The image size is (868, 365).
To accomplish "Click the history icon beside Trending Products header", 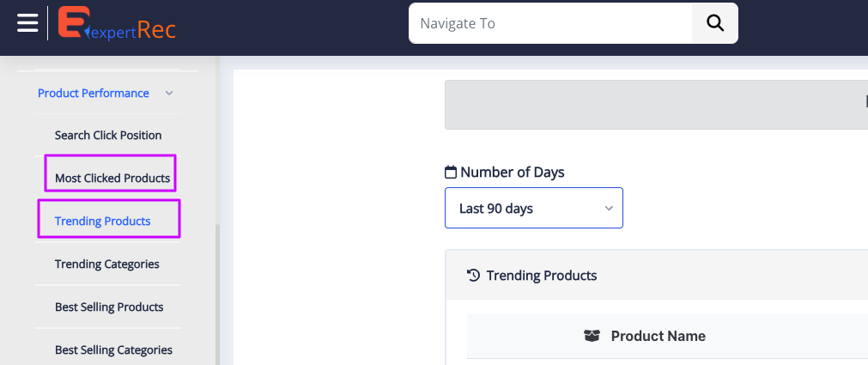I will coord(473,275).
